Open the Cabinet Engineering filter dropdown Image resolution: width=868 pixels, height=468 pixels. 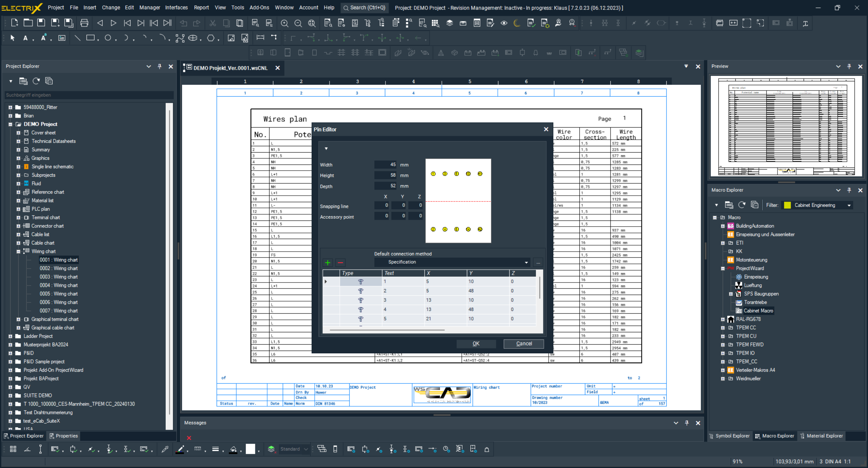[849, 205]
